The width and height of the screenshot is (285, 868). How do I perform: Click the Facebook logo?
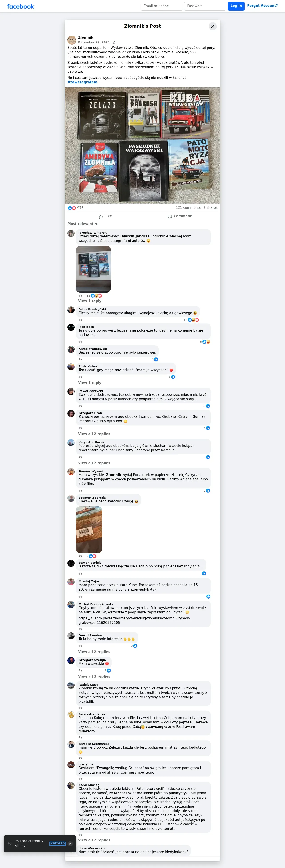(x=21, y=6)
